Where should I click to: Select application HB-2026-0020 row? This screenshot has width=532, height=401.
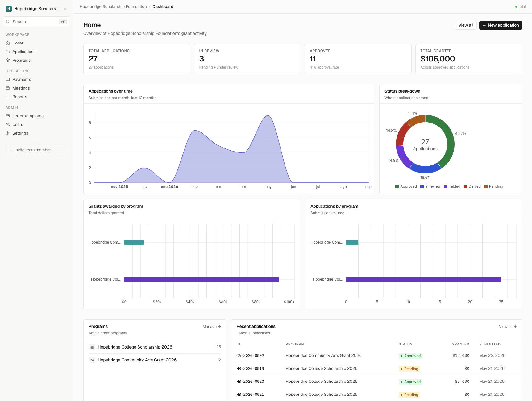[376, 382]
